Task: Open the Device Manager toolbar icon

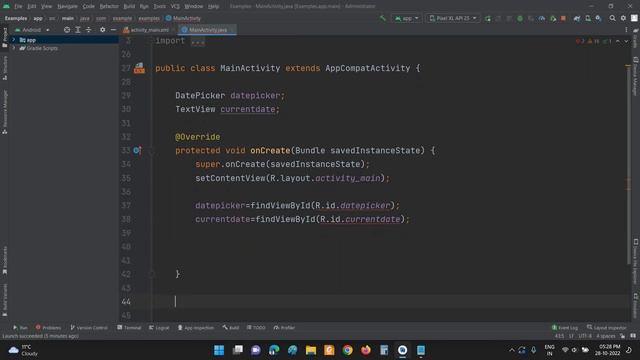Action: click(588, 18)
